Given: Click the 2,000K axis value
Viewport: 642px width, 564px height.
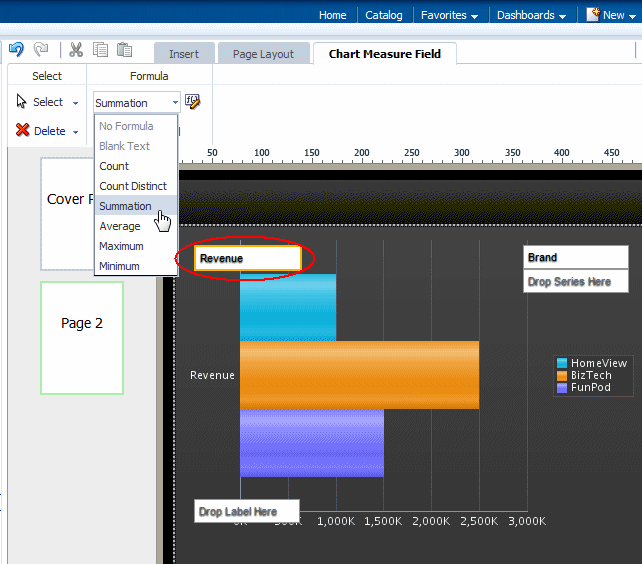Looking at the screenshot, I should (x=431, y=521).
